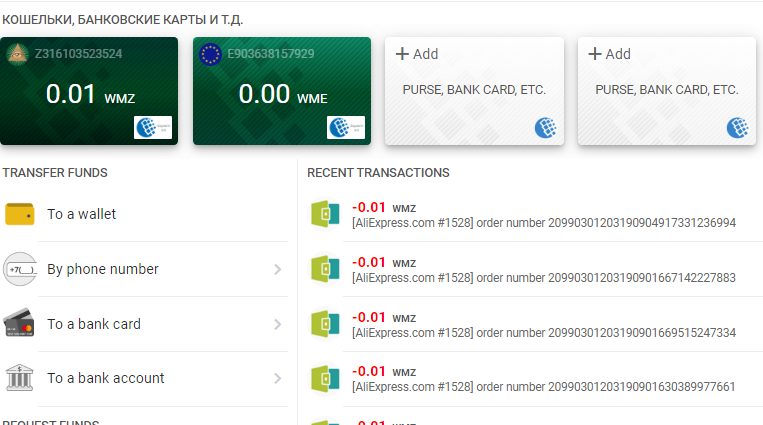Select transfer To a bank account
This screenshot has width=763, height=425.
coord(145,379)
